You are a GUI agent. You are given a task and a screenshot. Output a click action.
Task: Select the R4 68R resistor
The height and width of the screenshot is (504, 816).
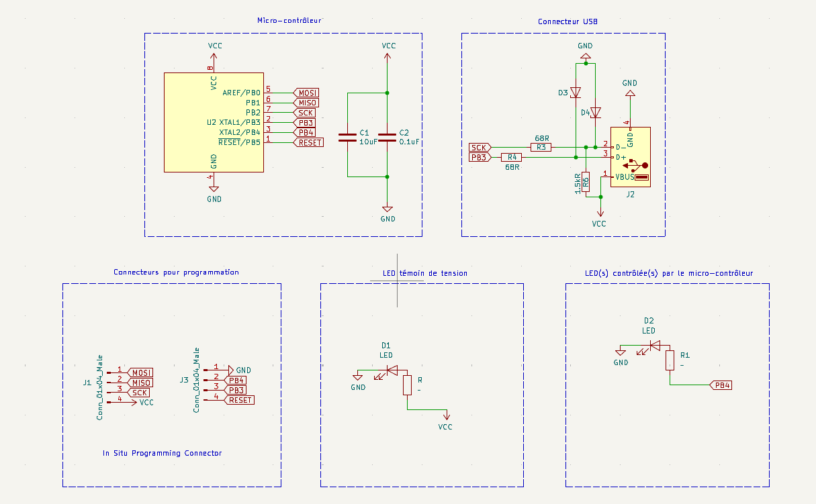(512, 157)
